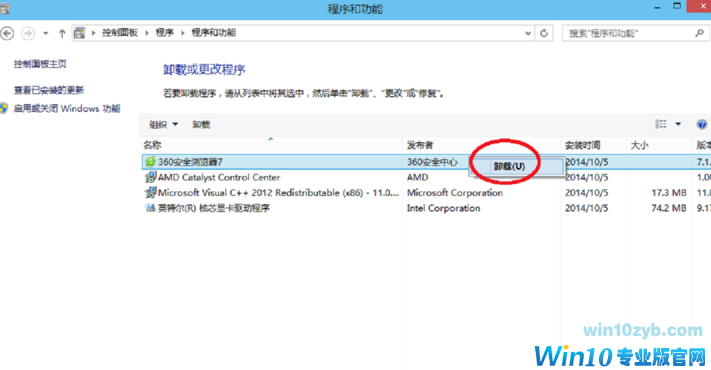Image resolution: width=711 pixels, height=370 pixels.
Task: Sort by the 发布者 column header
Action: (x=420, y=145)
